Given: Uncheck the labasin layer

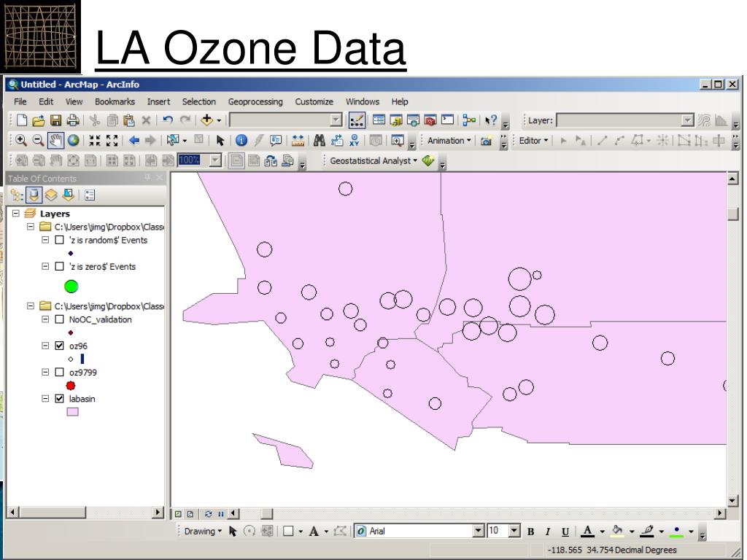Looking at the screenshot, I should point(60,399).
